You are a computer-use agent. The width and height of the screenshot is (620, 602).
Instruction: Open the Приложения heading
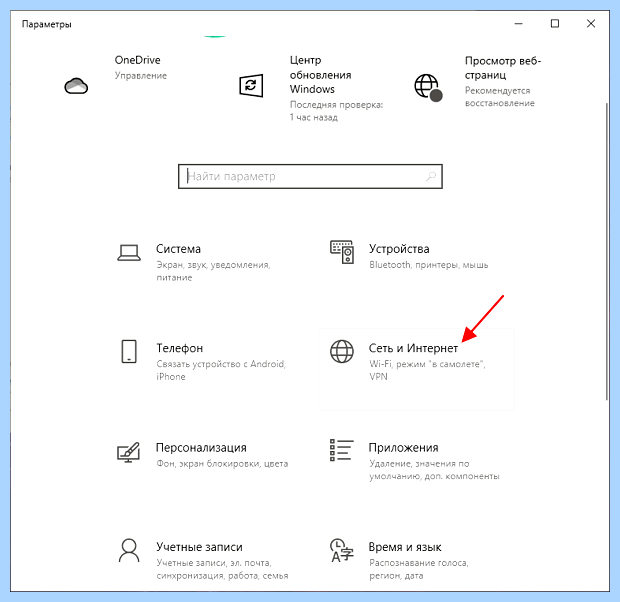pos(403,448)
